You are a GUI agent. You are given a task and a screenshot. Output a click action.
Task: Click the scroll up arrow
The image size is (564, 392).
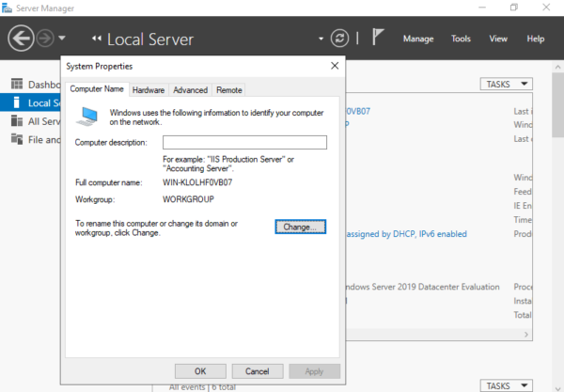point(557,67)
